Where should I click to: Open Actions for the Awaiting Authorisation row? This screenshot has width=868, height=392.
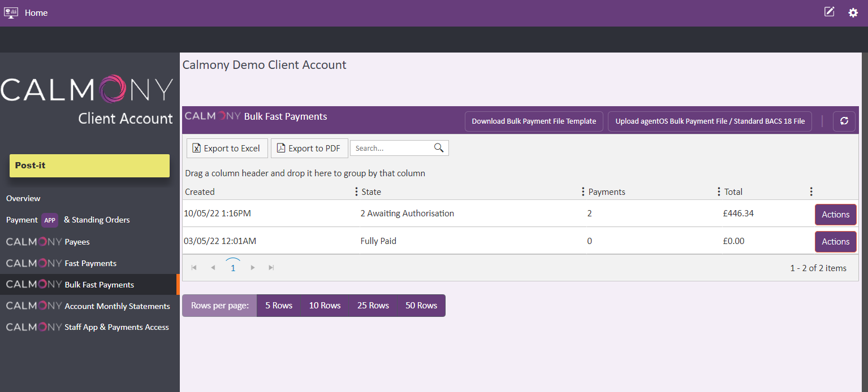835,215
